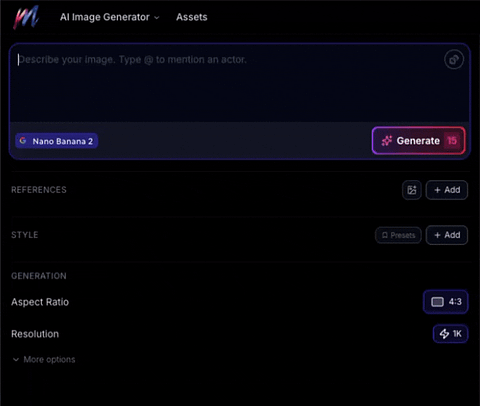The width and height of the screenshot is (480, 406).
Task: Open style Presets
Action: (x=398, y=235)
